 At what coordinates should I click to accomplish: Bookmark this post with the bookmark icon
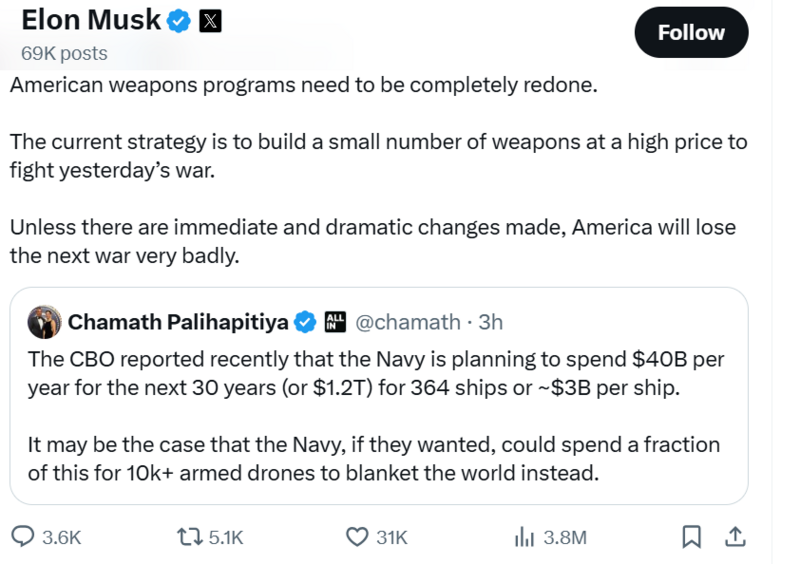691,537
